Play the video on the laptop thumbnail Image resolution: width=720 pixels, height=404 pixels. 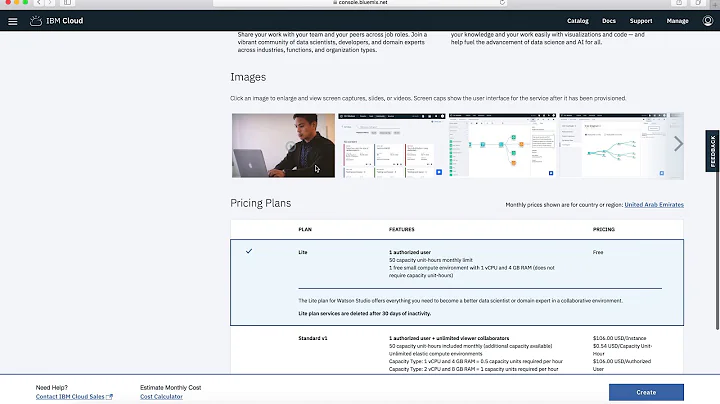click(x=290, y=146)
